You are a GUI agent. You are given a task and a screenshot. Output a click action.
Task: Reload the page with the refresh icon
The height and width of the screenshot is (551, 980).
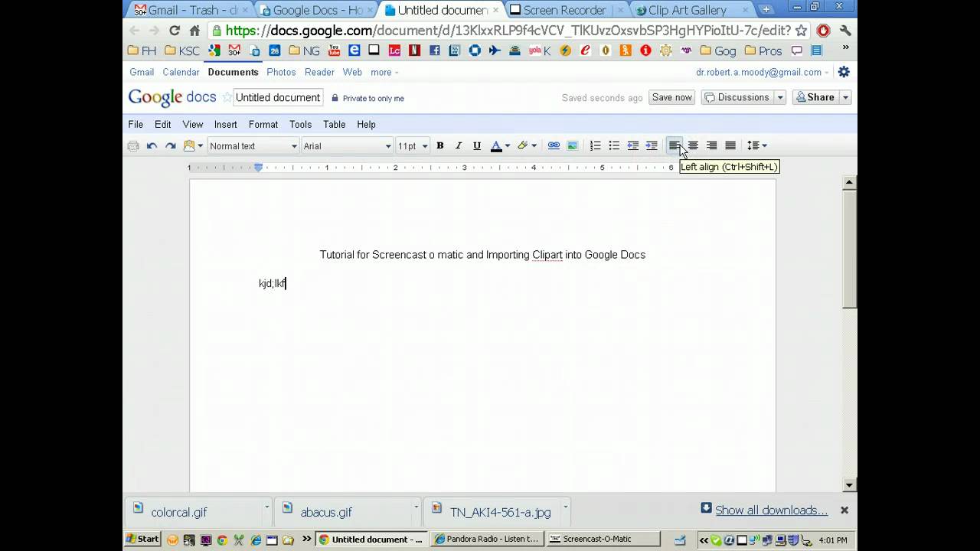[x=175, y=31]
